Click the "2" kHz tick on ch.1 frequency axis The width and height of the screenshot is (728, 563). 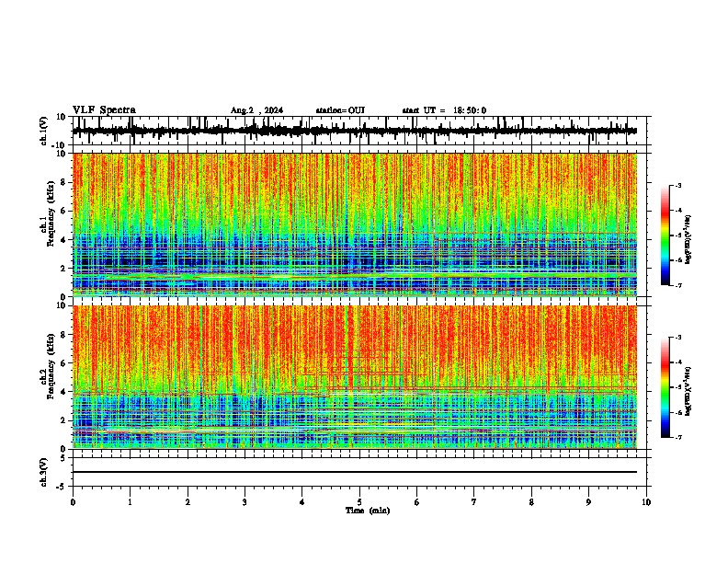(64, 269)
